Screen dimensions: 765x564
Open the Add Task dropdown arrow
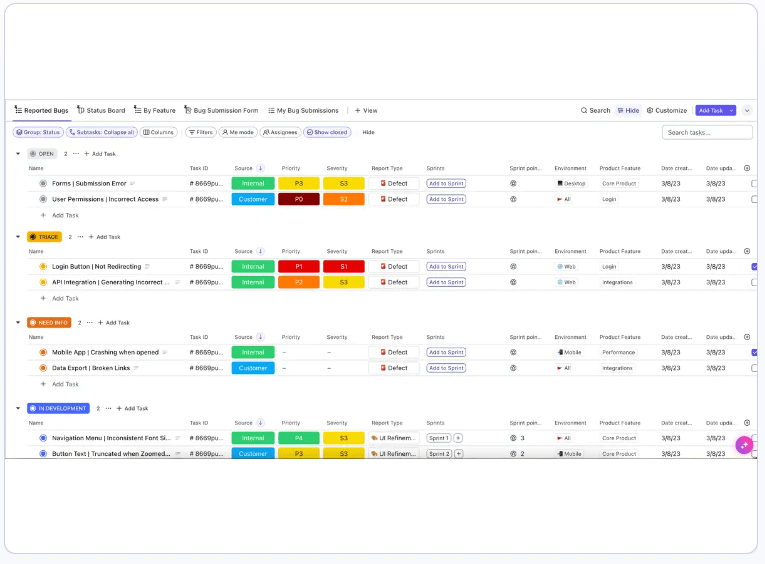(731, 110)
